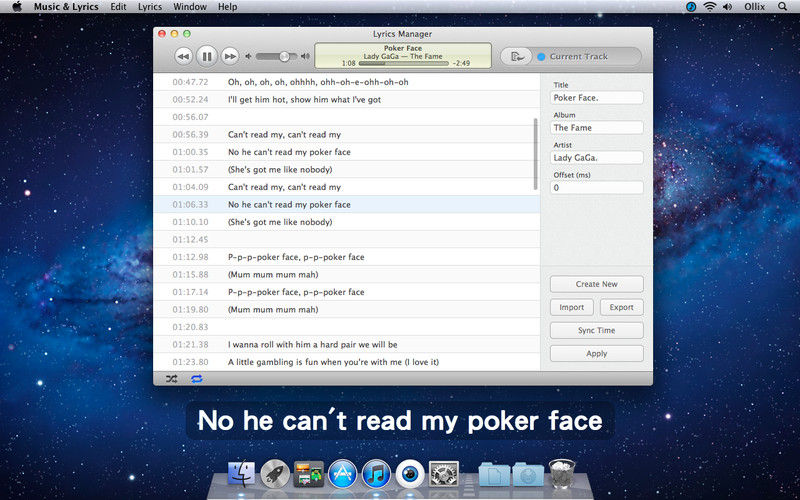Open the Edit menu

click(118, 7)
